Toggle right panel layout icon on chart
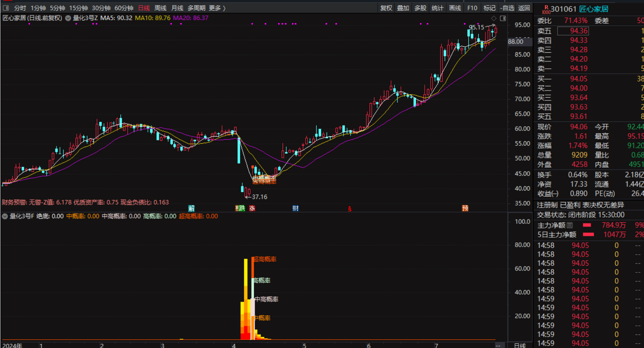644x348 pixels. [x=503, y=18]
